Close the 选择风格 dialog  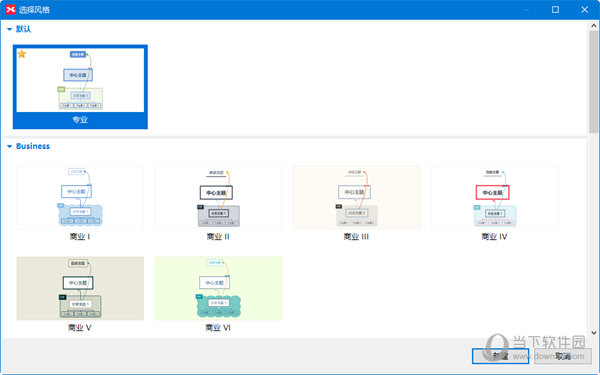pyautogui.click(x=584, y=10)
